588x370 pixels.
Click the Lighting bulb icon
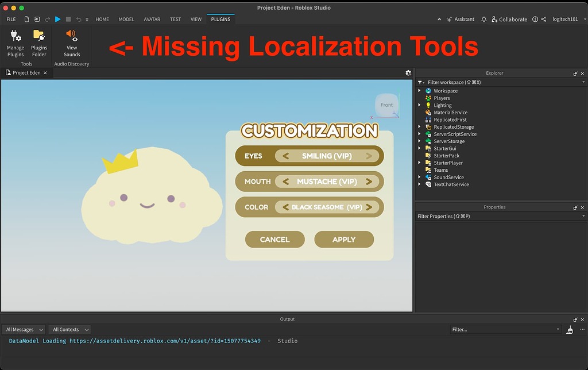click(428, 105)
